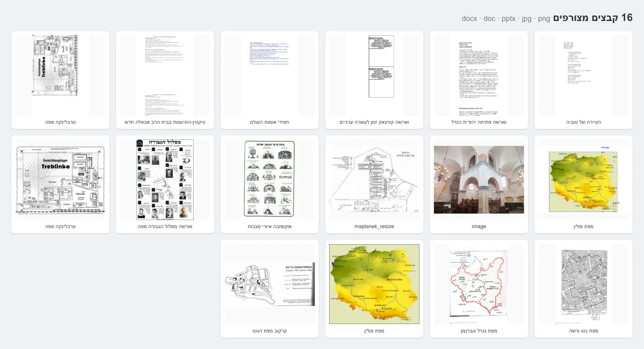
Task: Click the 'העיירה של טוביה' file name
Action: tap(584, 122)
